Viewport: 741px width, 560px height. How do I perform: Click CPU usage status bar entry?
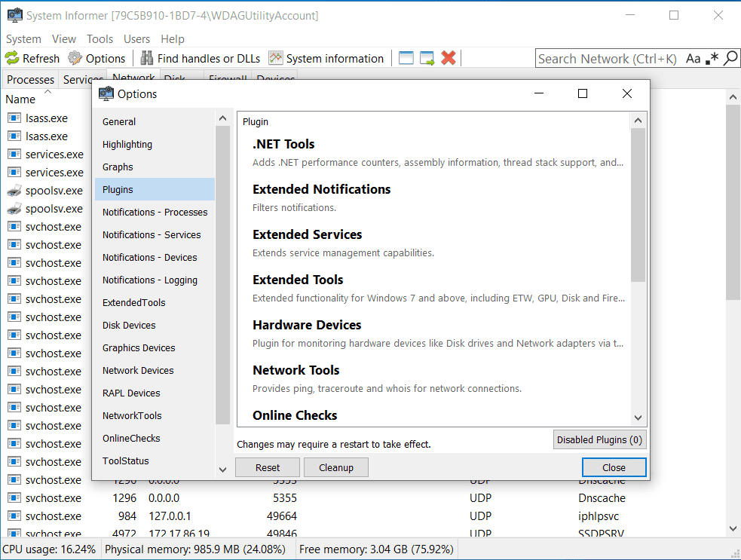click(x=49, y=549)
